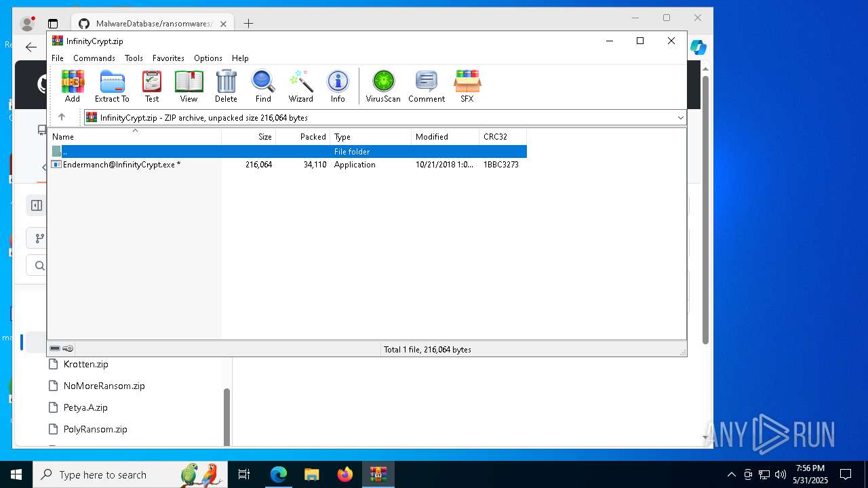The width and height of the screenshot is (868, 488).
Task: Sort by the Packed column header
Action: [x=303, y=137]
